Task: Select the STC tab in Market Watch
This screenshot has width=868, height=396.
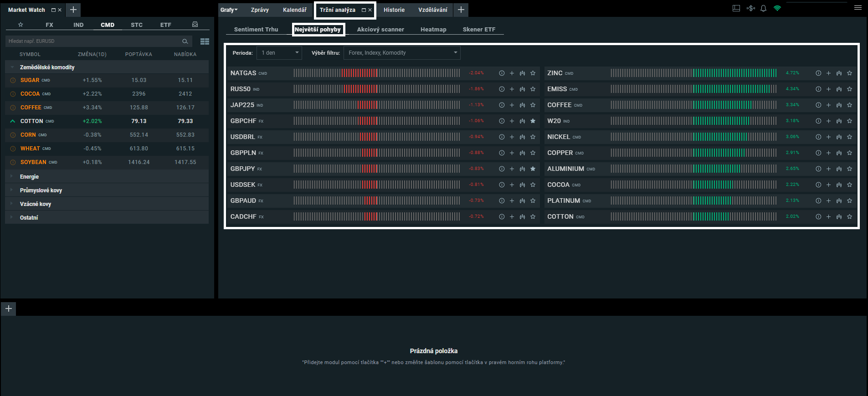Action: [x=137, y=25]
